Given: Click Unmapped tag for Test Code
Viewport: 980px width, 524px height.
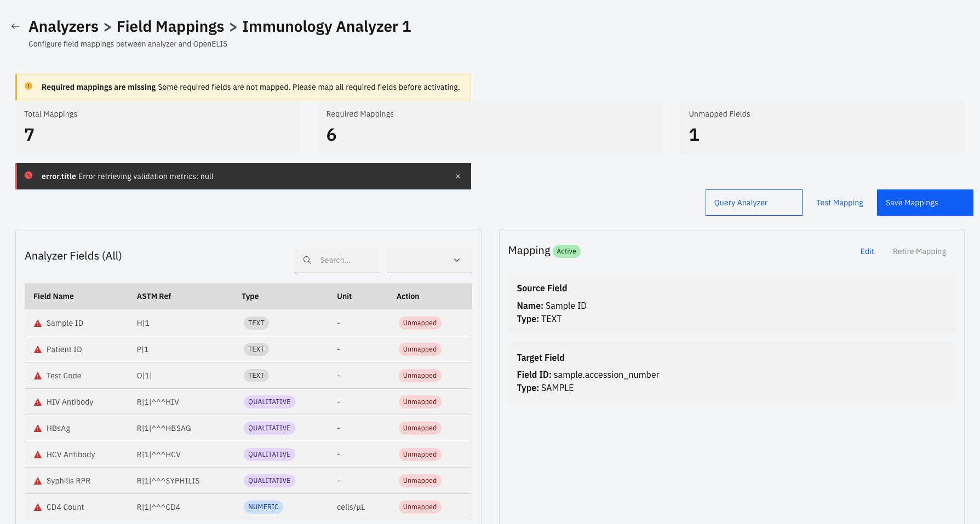Looking at the screenshot, I should click(420, 376).
